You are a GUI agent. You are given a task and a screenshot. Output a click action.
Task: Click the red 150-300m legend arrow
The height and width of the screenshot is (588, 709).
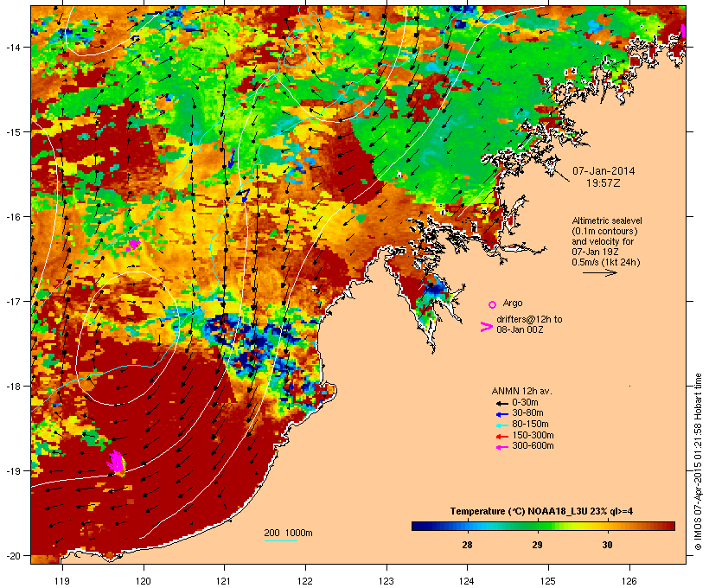pos(502,437)
